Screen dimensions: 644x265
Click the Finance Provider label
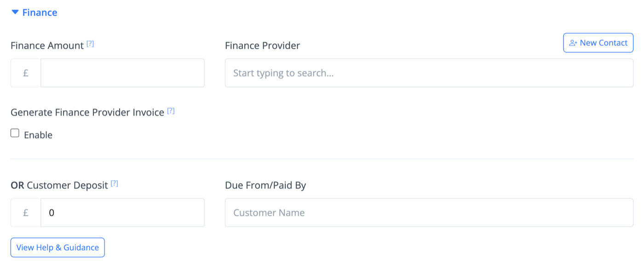click(x=262, y=45)
